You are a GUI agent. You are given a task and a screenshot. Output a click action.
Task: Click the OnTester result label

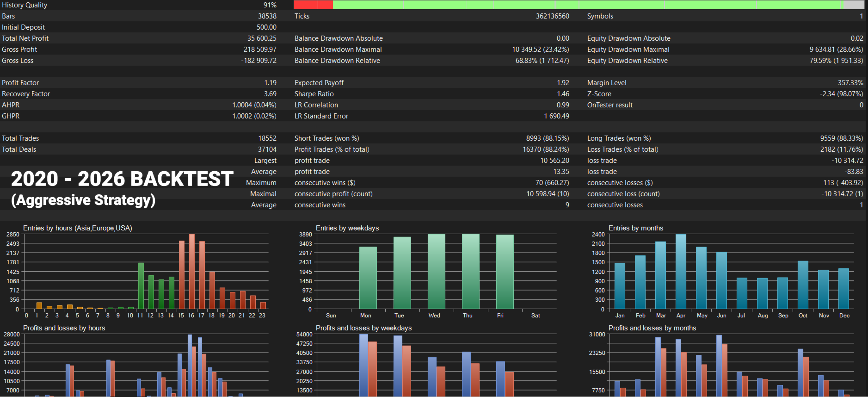[x=610, y=105]
